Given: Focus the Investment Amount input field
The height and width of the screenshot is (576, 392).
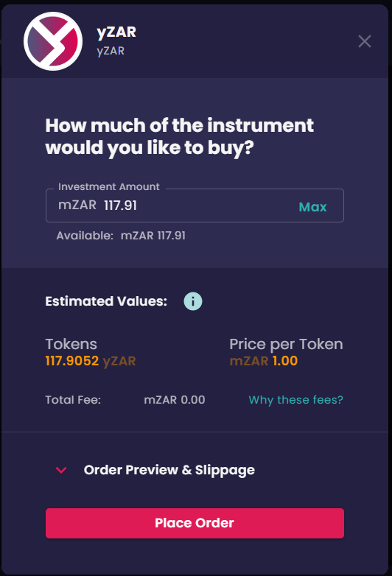Looking at the screenshot, I should coord(195,206).
